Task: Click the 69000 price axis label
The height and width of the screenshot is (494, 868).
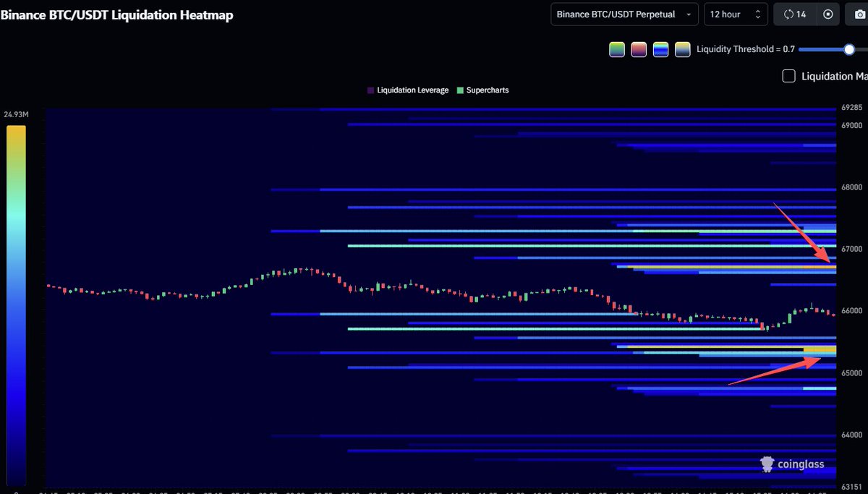Action: (853, 125)
